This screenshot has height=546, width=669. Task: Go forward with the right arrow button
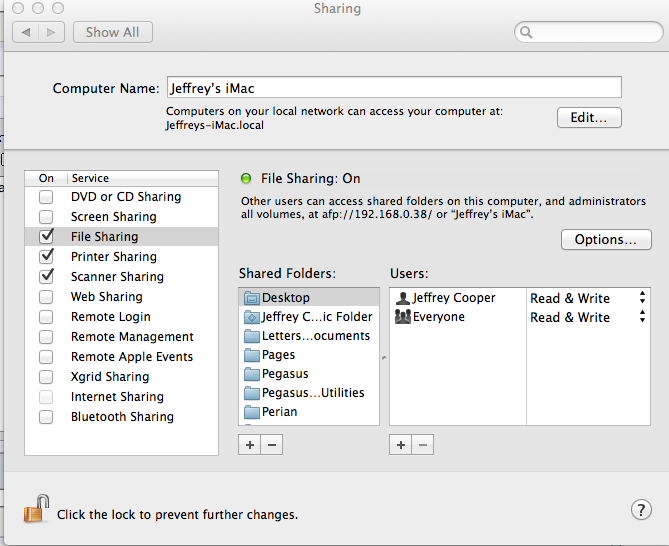52,32
